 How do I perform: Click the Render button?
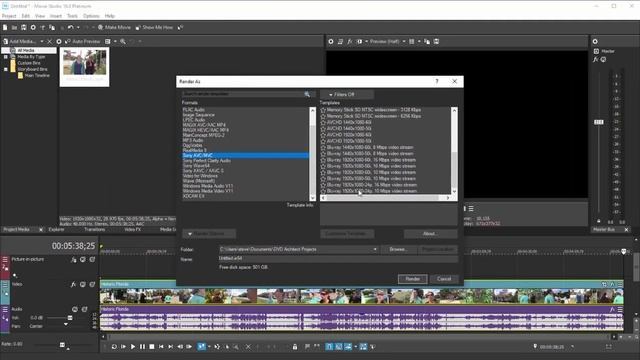tap(412, 279)
